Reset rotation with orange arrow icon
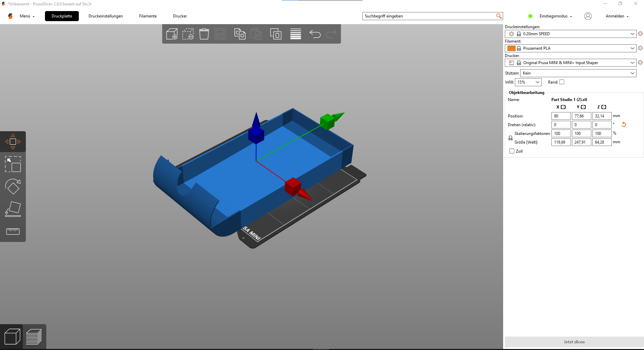Image resolution: width=644 pixels, height=350 pixels. coord(624,124)
